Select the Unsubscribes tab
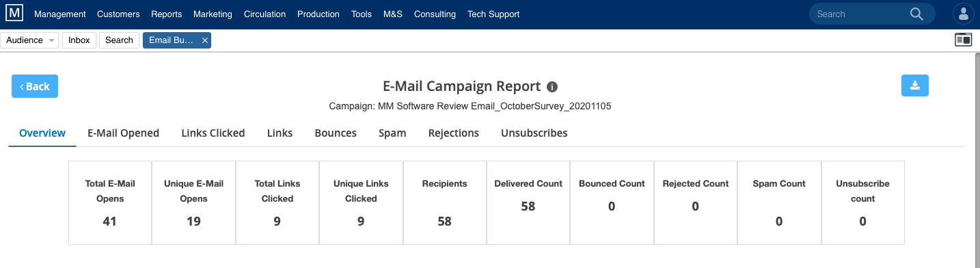Viewport: 980px width, 268px height. click(534, 133)
